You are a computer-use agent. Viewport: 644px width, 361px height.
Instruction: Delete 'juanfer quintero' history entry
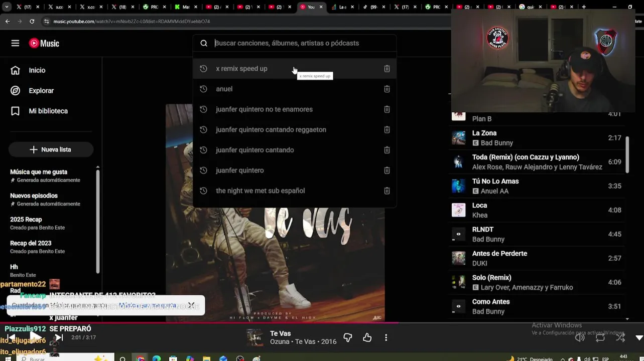[x=387, y=170]
